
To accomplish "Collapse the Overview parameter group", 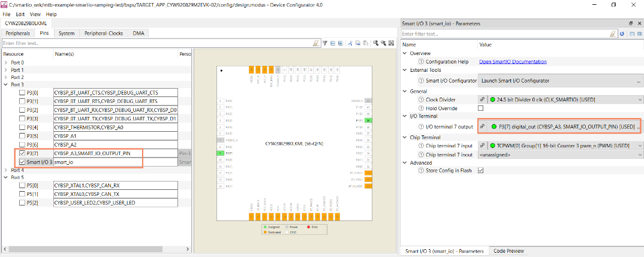I will 405,53.
